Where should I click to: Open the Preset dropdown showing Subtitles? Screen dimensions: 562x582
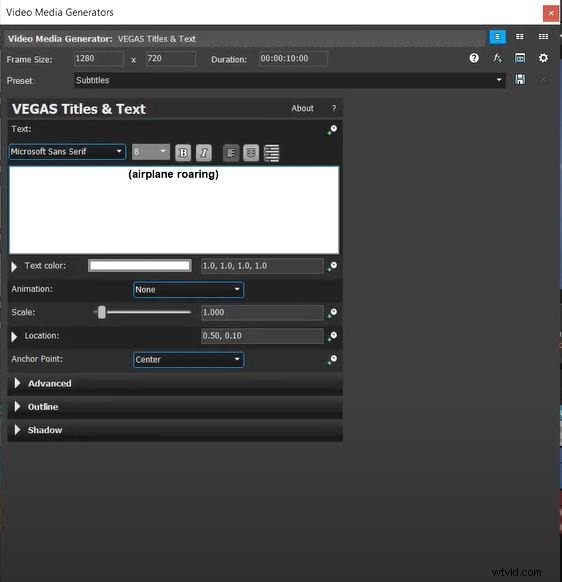290,81
